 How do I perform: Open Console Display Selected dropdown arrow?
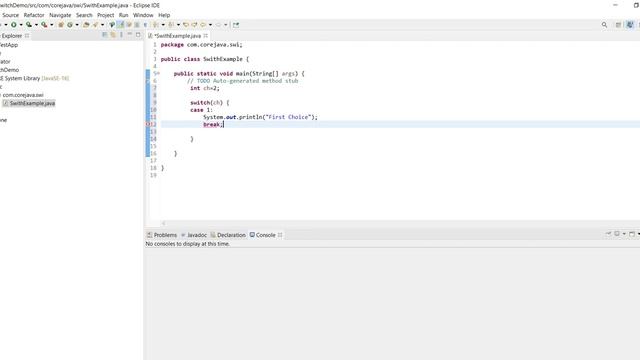pos(624,234)
